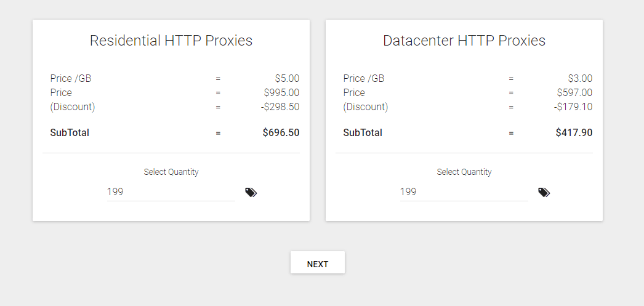Viewport: 644px width, 306px height.
Task: Click the Residential Price /GB $5.00 value
Action: [x=287, y=78]
